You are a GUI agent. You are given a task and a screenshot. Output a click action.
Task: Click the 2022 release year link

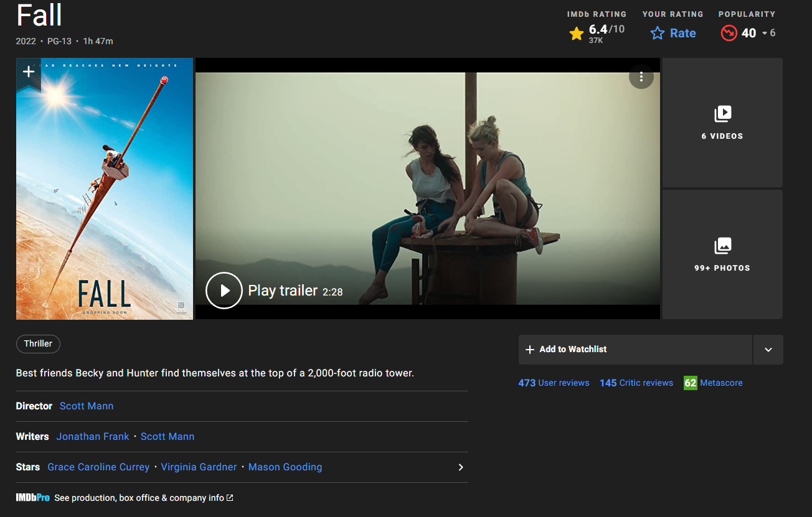pyautogui.click(x=27, y=42)
